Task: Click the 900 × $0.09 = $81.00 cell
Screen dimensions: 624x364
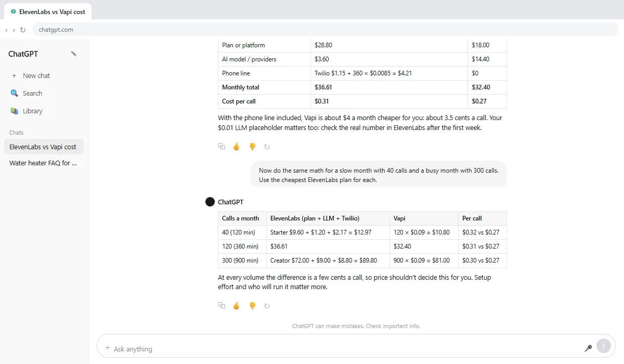Action: 424,261
